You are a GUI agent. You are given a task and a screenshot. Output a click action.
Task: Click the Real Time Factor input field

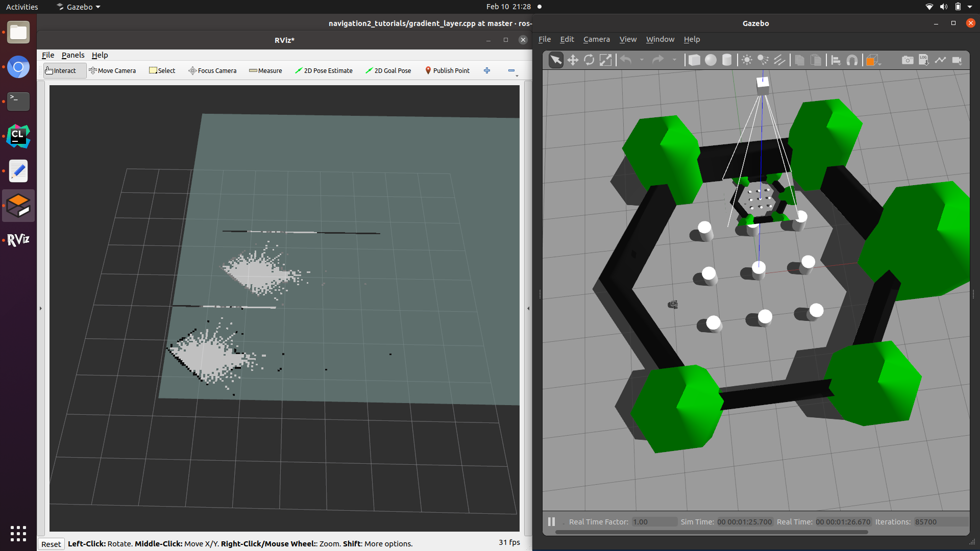point(654,521)
